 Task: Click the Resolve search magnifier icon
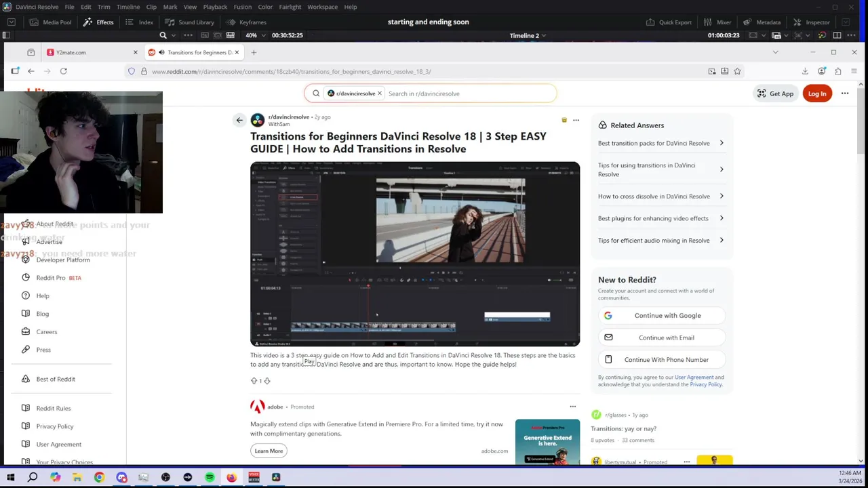[x=163, y=35]
